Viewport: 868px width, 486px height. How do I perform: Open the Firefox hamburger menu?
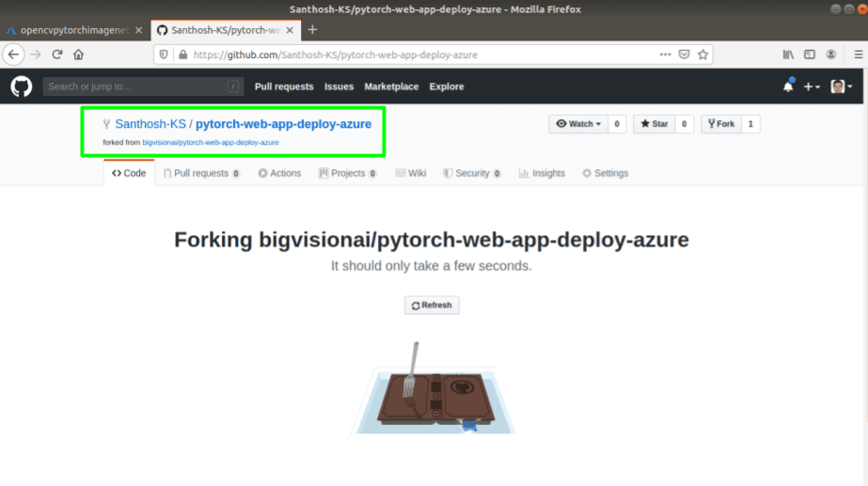click(x=858, y=55)
